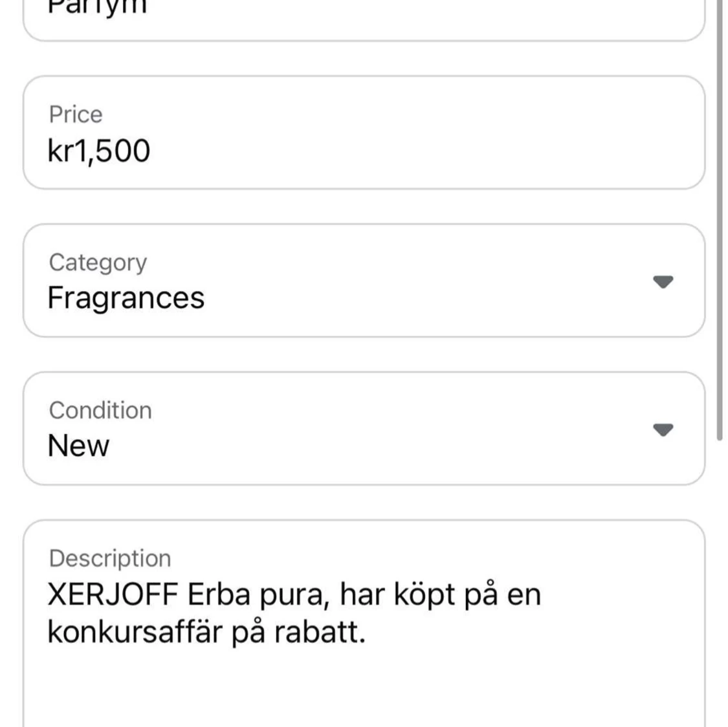Open the Category field showing Fragrances
Viewport: 728px width, 727px height.
pos(362,281)
